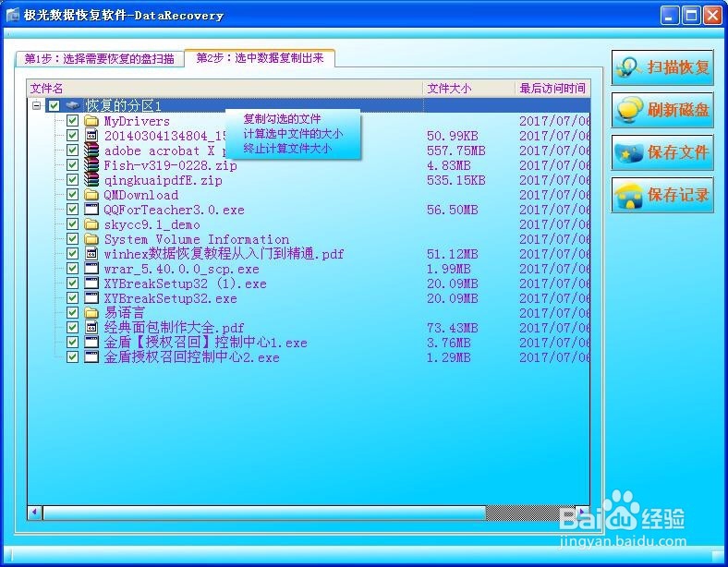
Task: Click the horizontal scrollbar right arrow
Action: click(x=582, y=513)
